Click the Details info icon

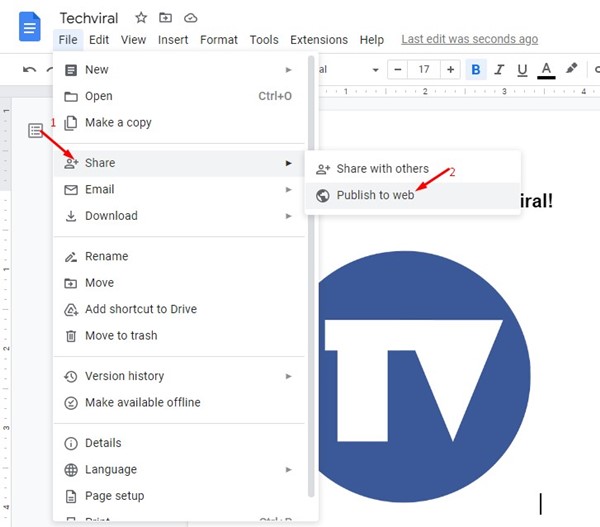click(x=71, y=444)
